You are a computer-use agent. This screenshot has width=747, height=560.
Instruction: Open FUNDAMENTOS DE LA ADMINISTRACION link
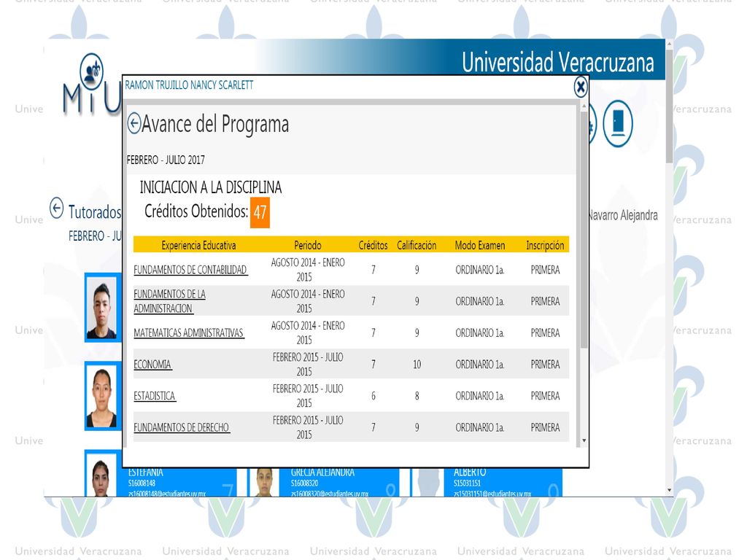tap(169, 301)
